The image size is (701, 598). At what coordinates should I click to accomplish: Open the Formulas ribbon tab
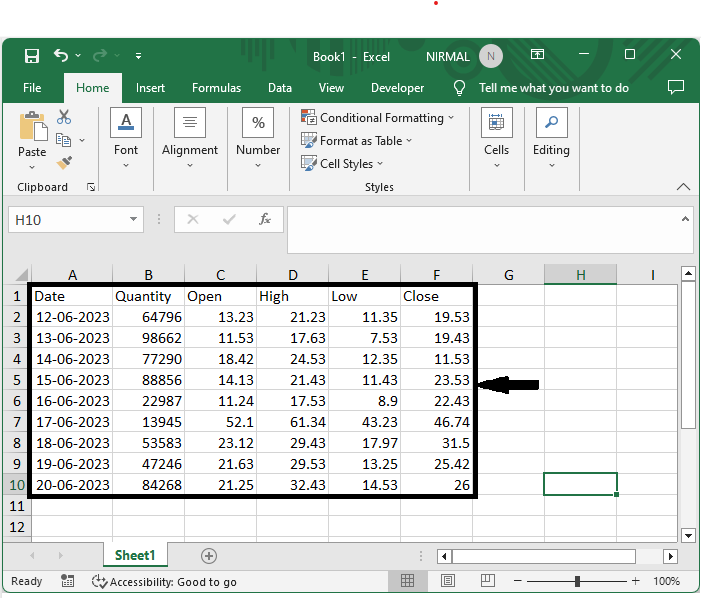(216, 88)
